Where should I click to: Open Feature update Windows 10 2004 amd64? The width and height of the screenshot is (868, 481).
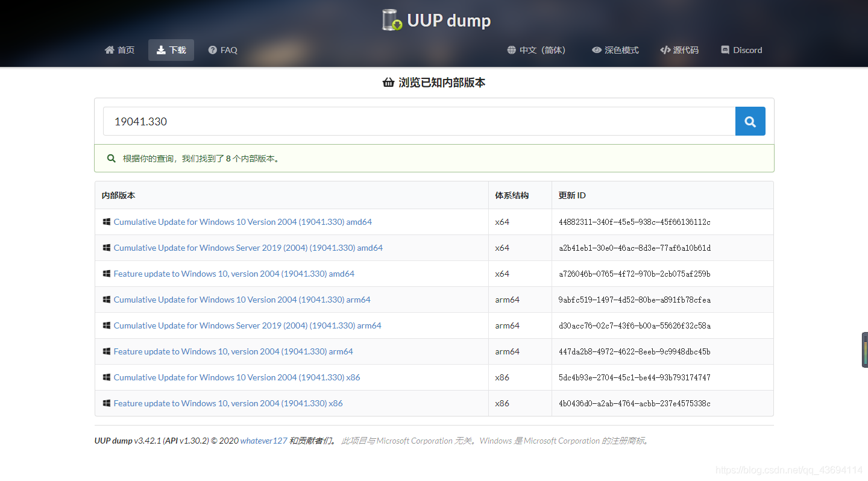pyautogui.click(x=234, y=274)
